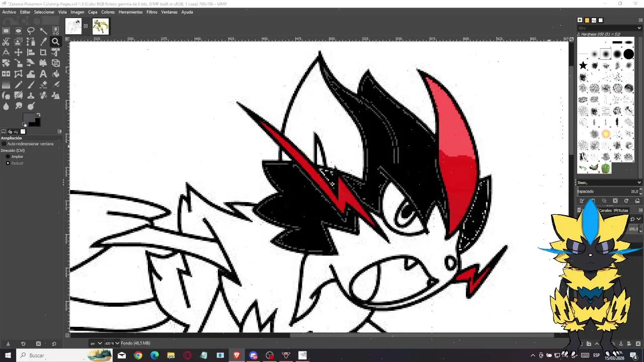Select the Unified Transform tool

(56, 52)
